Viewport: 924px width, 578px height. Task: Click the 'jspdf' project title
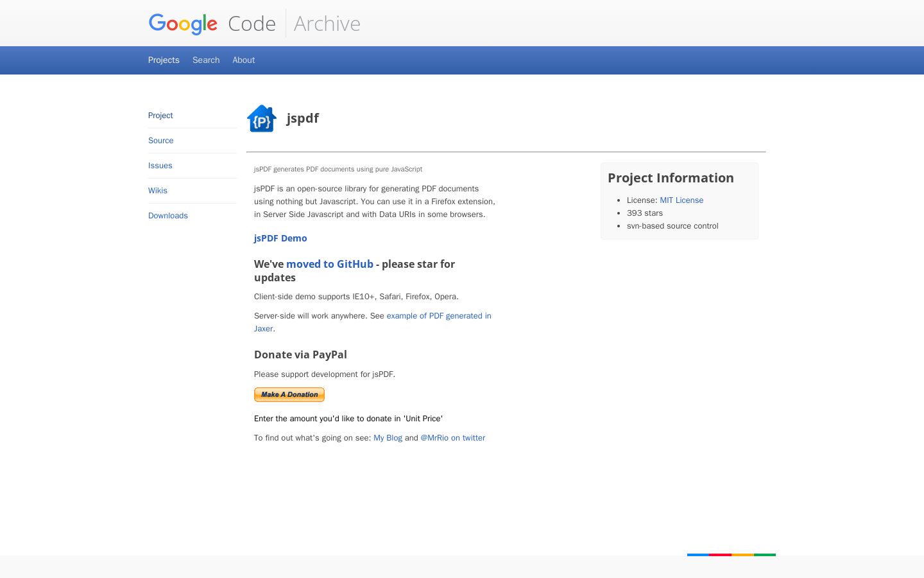(303, 118)
